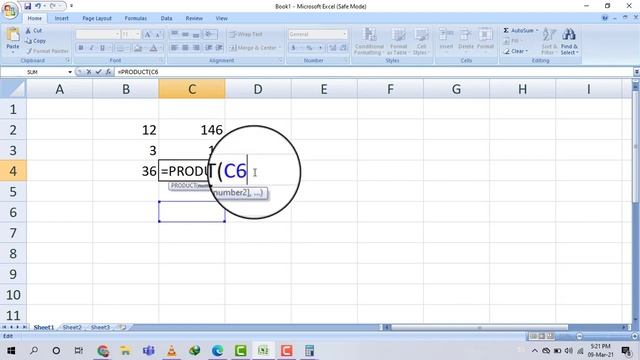This screenshot has width=640, height=360.
Task: Click the formula bar input text
Action: [x=138, y=72]
